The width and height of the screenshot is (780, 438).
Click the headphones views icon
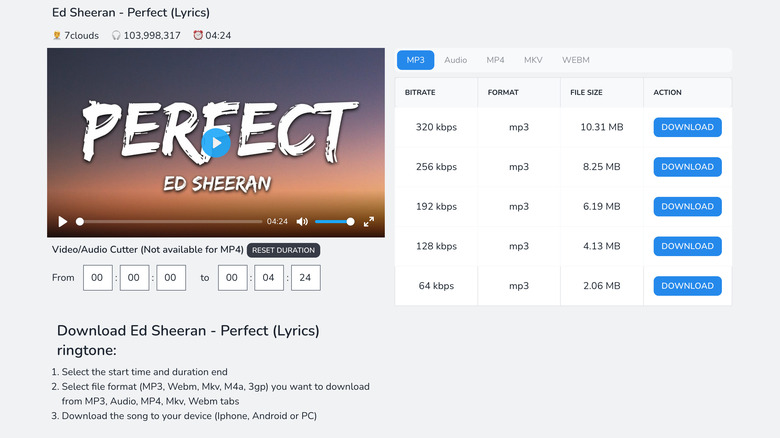[x=116, y=35]
